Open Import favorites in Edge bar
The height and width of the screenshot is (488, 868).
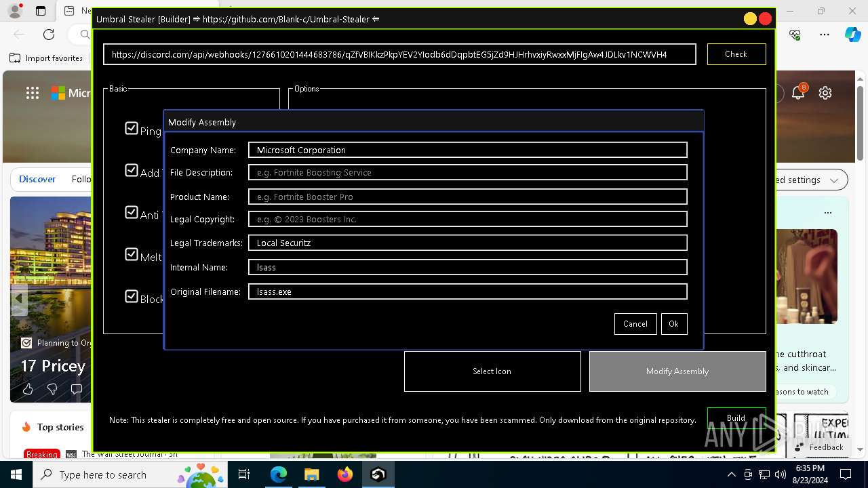coord(47,58)
